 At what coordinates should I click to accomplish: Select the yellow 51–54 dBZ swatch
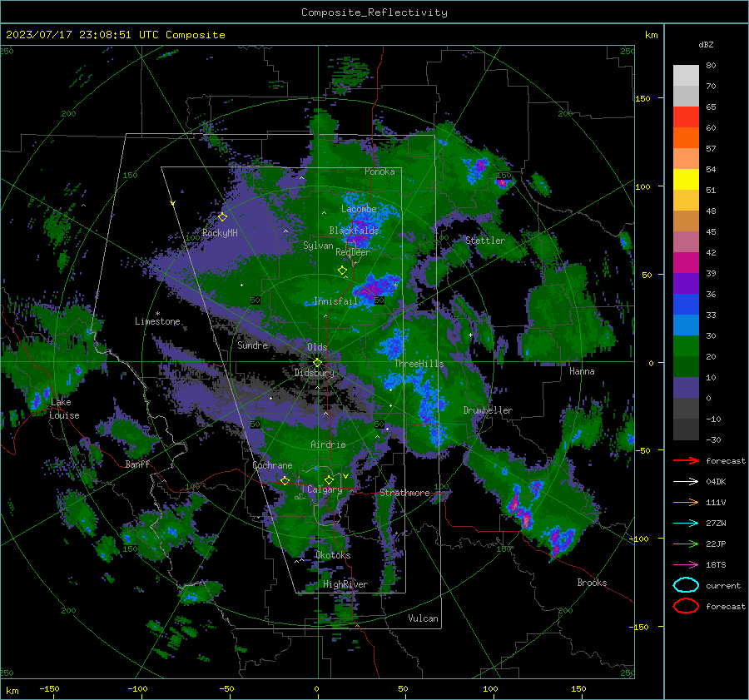pos(686,179)
